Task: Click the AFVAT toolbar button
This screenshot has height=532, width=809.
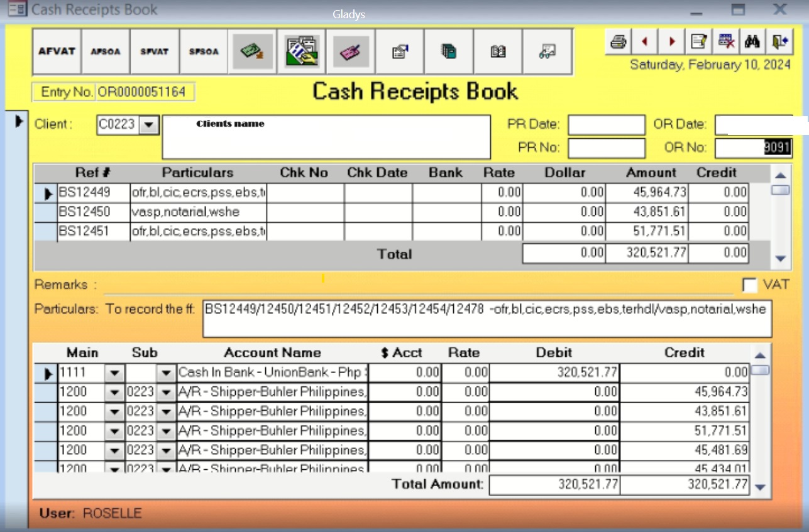Action: [57, 52]
